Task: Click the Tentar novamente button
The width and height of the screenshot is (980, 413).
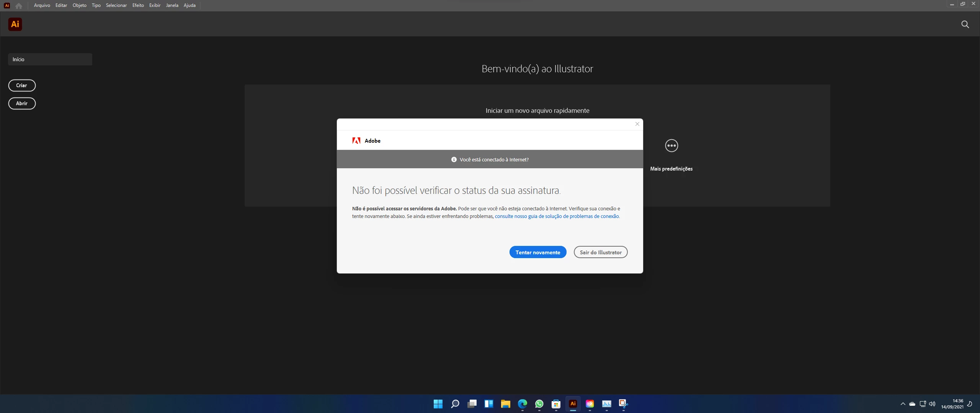Action: (x=537, y=252)
